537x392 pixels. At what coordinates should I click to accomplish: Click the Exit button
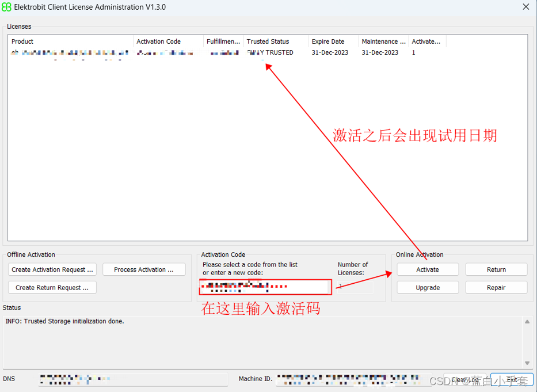click(x=512, y=380)
